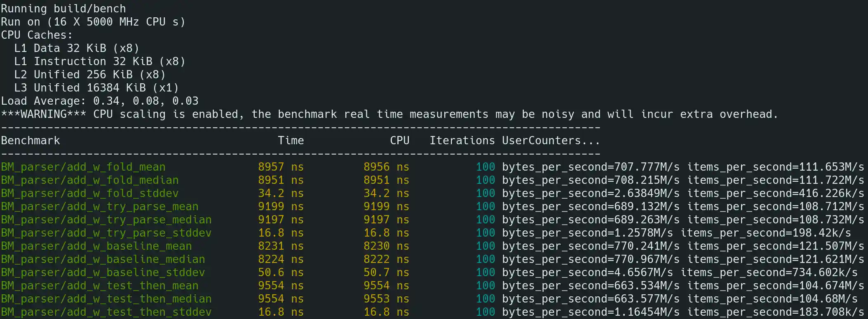868x319 pixels.
Task: Select BM_parser/add_w_try_parse_mean benchmark name
Action: pos(100,206)
